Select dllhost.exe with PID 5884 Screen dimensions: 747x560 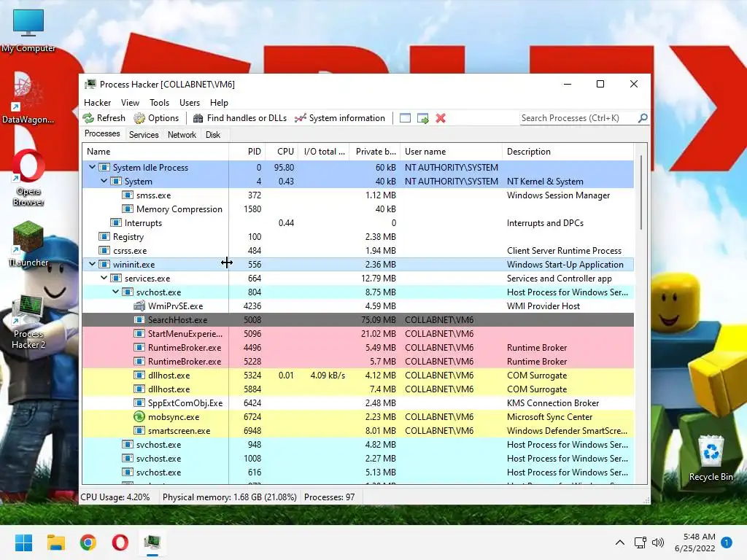357,389
